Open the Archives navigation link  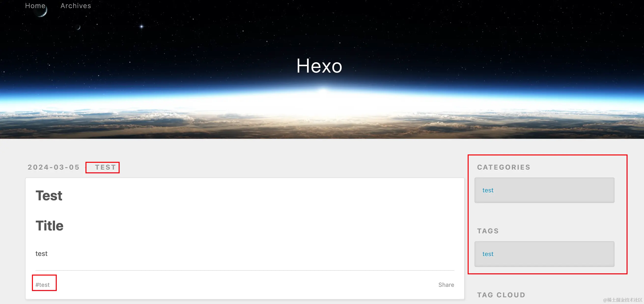[x=76, y=6]
